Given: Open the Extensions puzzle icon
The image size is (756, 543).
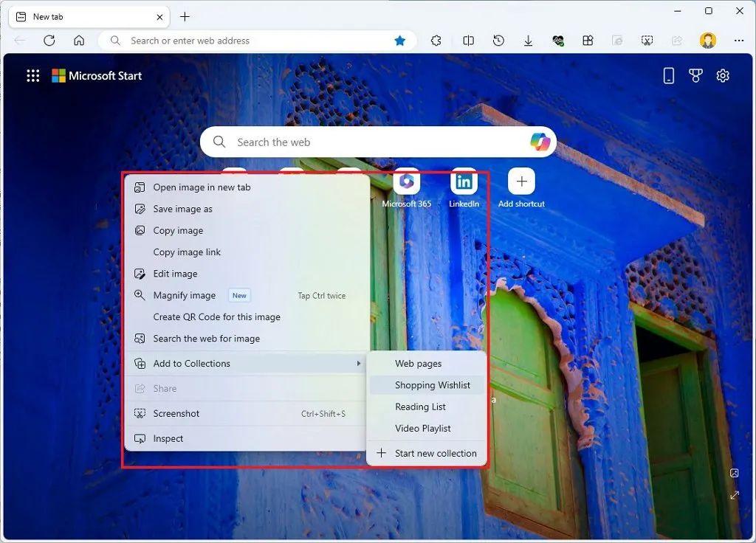Looking at the screenshot, I should pos(436,41).
